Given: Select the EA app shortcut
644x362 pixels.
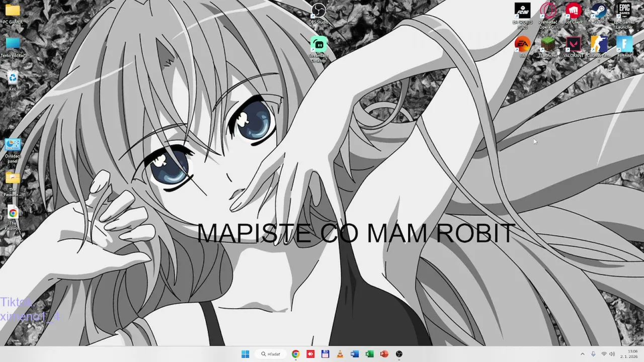Looking at the screenshot, I should pos(522,47).
